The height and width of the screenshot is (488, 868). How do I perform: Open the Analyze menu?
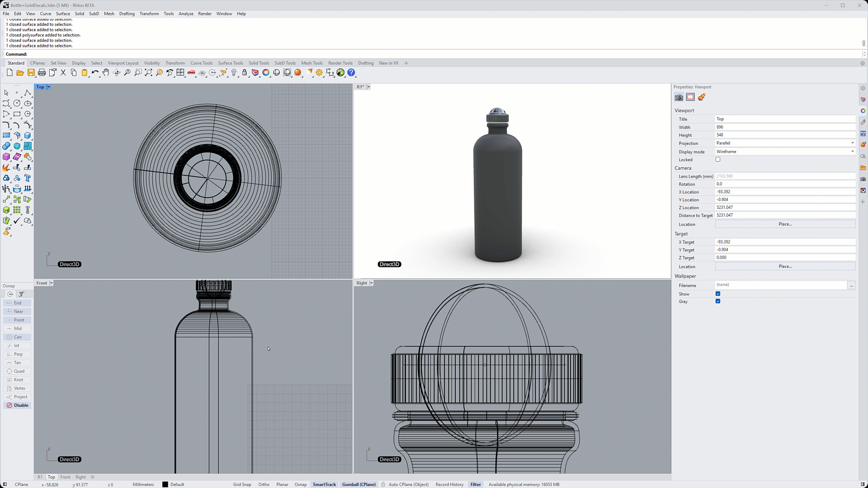pyautogui.click(x=186, y=14)
